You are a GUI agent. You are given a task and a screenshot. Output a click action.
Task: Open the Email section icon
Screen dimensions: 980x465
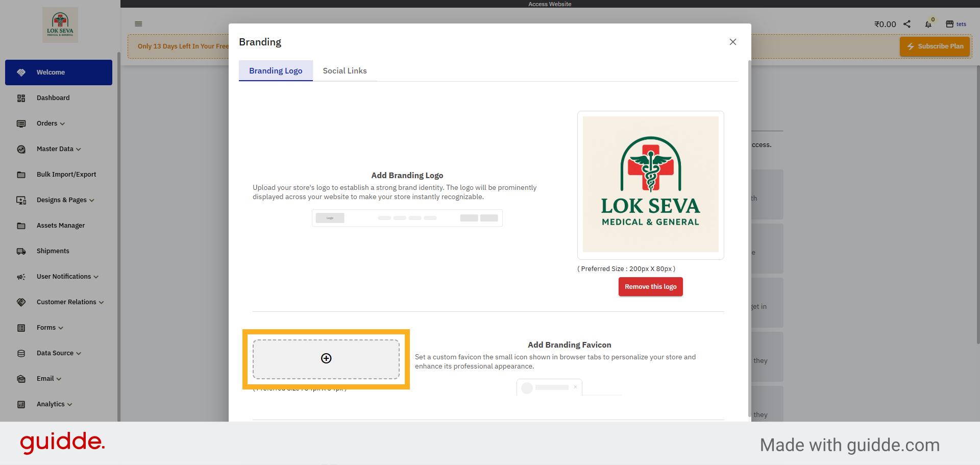point(21,379)
